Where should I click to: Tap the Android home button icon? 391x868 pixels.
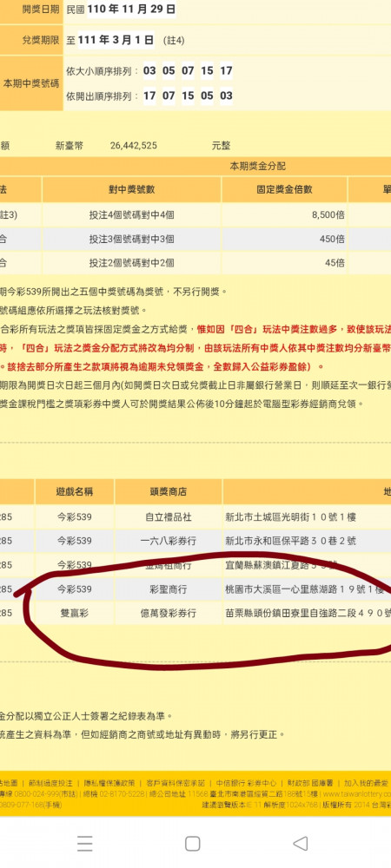192,843
